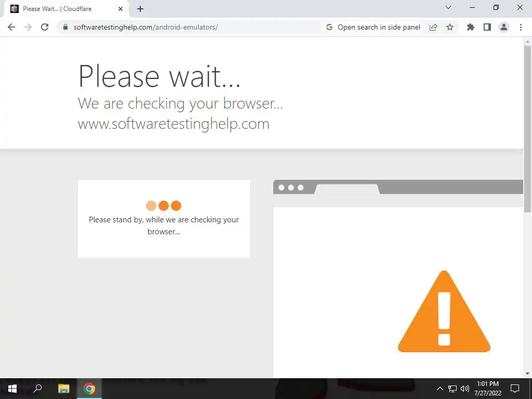This screenshot has width=532, height=399.
Task: Click the scrollbar down arrow
Action: point(528,374)
